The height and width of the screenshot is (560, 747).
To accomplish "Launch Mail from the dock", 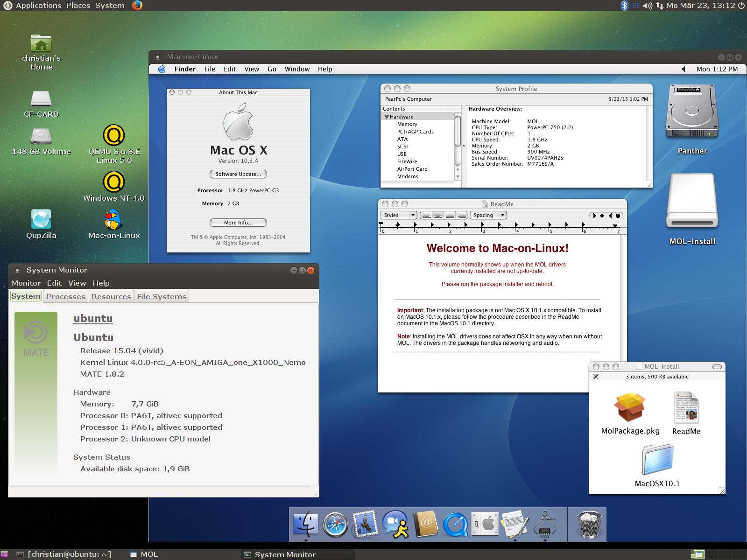I will [x=365, y=524].
